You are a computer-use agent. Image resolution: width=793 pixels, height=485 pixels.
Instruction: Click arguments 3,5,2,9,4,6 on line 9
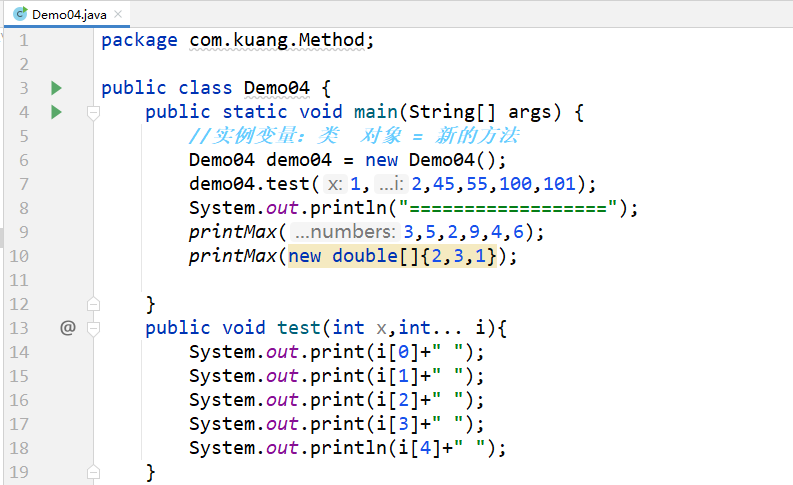463,232
